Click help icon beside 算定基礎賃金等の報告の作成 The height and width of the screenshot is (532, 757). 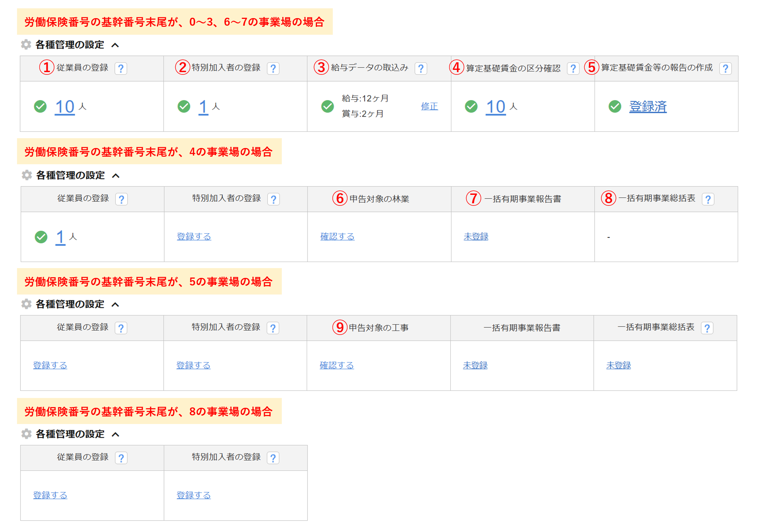(725, 69)
